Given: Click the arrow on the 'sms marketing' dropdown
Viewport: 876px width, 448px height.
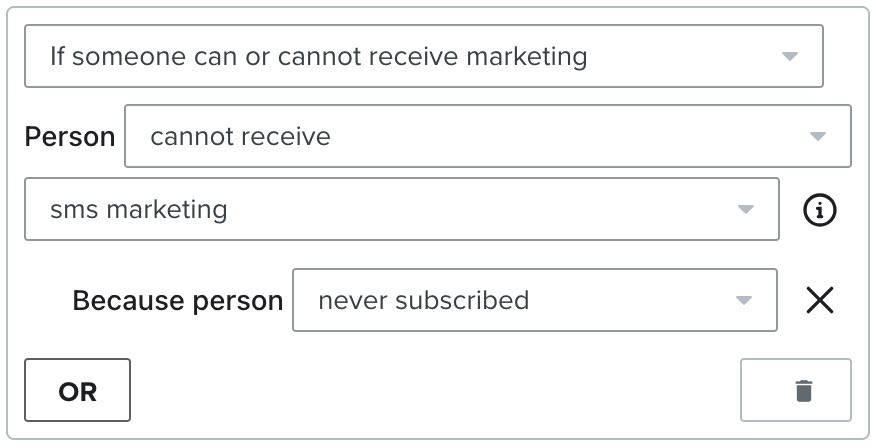Looking at the screenshot, I should click(x=745, y=210).
